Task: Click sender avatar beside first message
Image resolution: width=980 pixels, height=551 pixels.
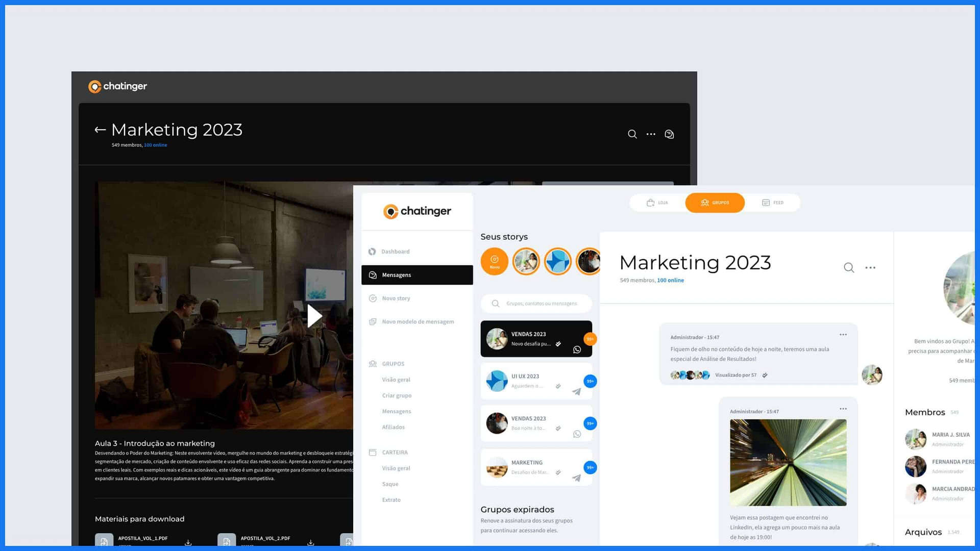Action: tap(872, 375)
